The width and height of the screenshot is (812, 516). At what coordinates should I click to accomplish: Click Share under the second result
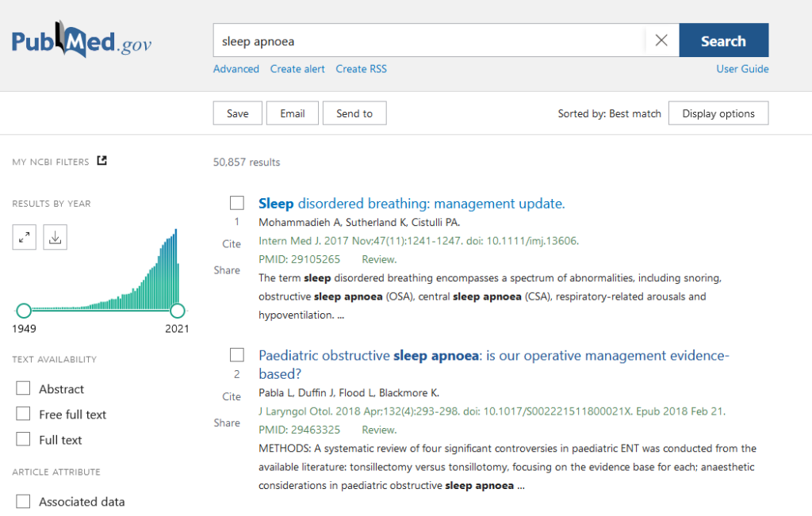pyautogui.click(x=227, y=422)
